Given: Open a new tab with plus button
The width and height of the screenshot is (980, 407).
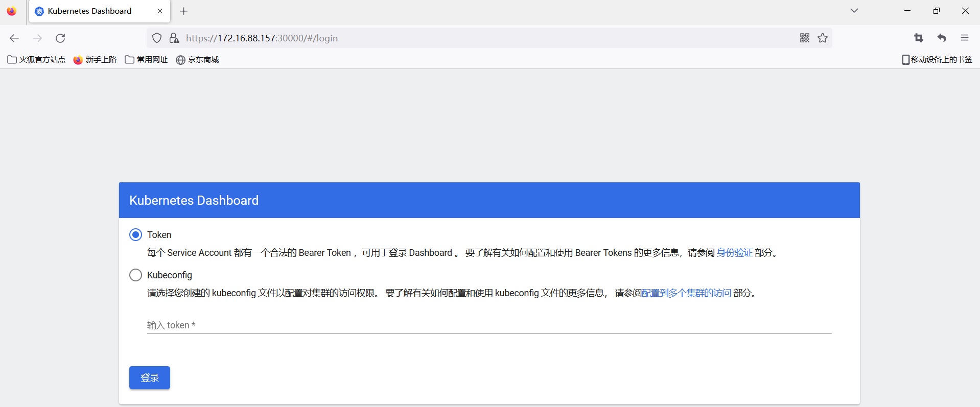Looking at the screenshot, I should pyautogui.click(x=184, y=11).
